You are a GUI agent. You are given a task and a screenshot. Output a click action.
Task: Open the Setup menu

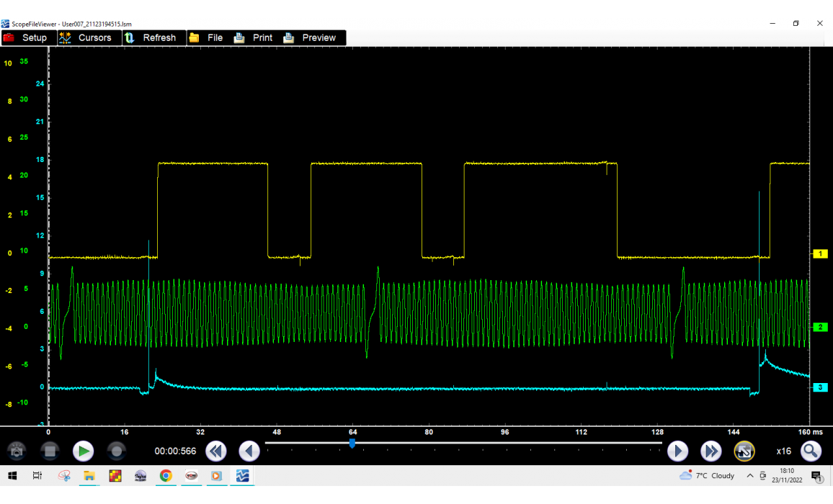pos(26,37)
